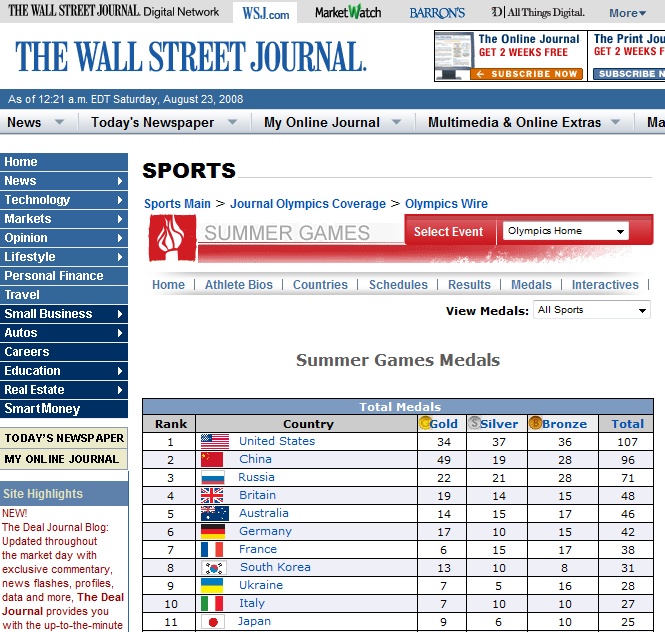The width and height of the screenshot is (665, 632).
Task: Switch to the Barron's network tab
Action: (x=437, y=13)
